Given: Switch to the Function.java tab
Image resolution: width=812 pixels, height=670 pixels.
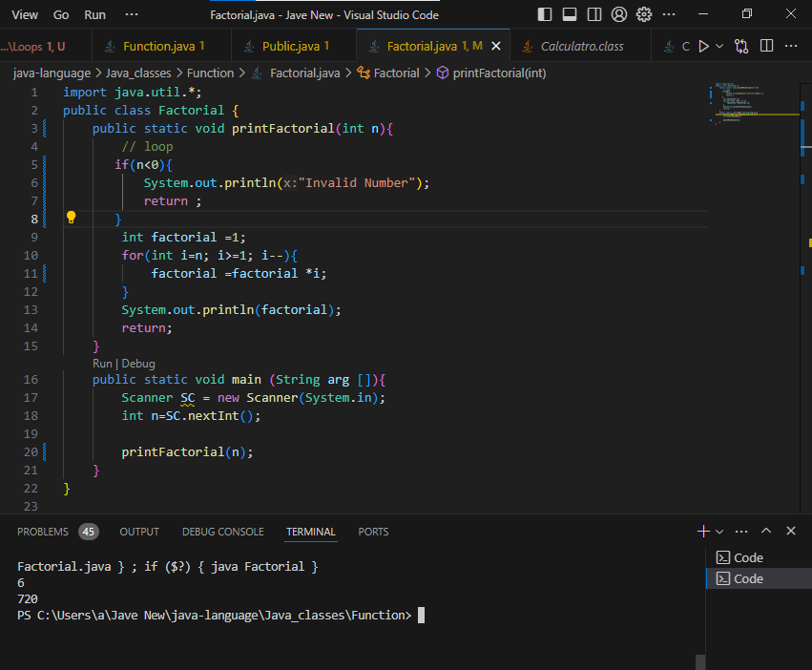Looking at the screenshot, I should coord(161,46).
